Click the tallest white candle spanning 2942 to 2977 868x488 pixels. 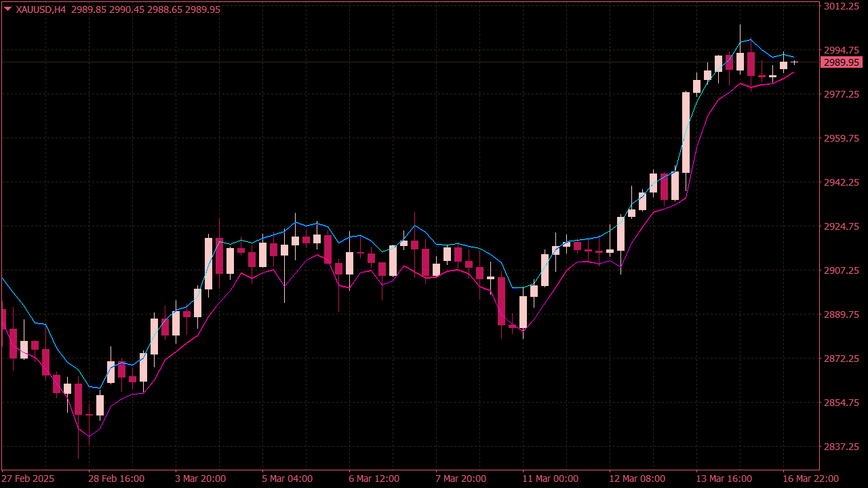(x=686, y=132)
